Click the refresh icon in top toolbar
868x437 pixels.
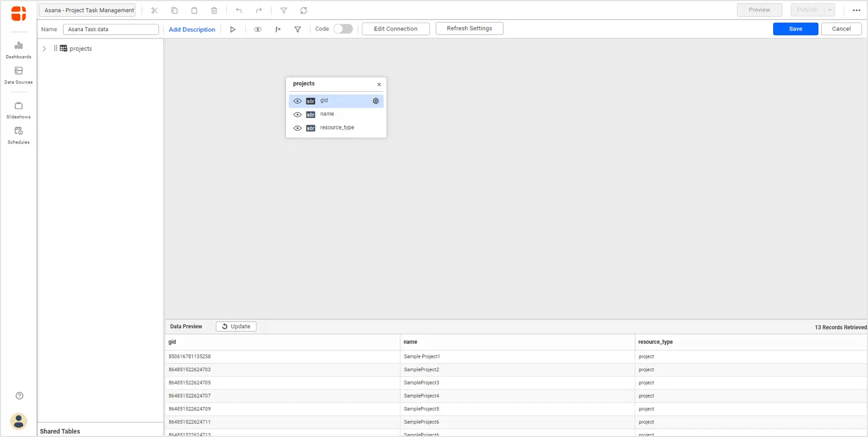304,10
